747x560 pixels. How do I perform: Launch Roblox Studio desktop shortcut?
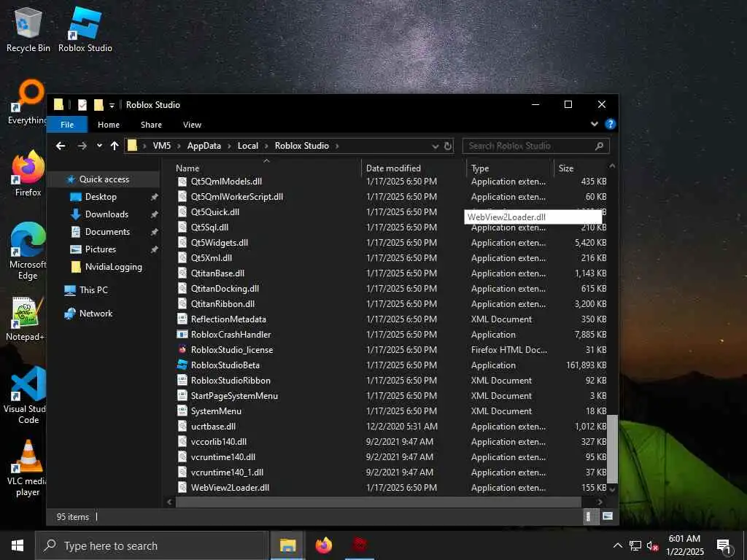click(85, 29)
